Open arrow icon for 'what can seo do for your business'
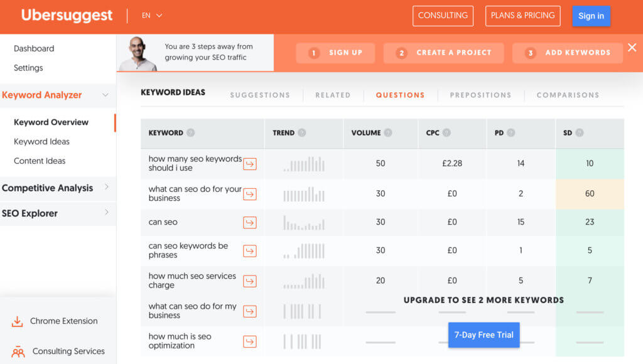The width and height of the screenshot is (643, 364). (250, 194)
